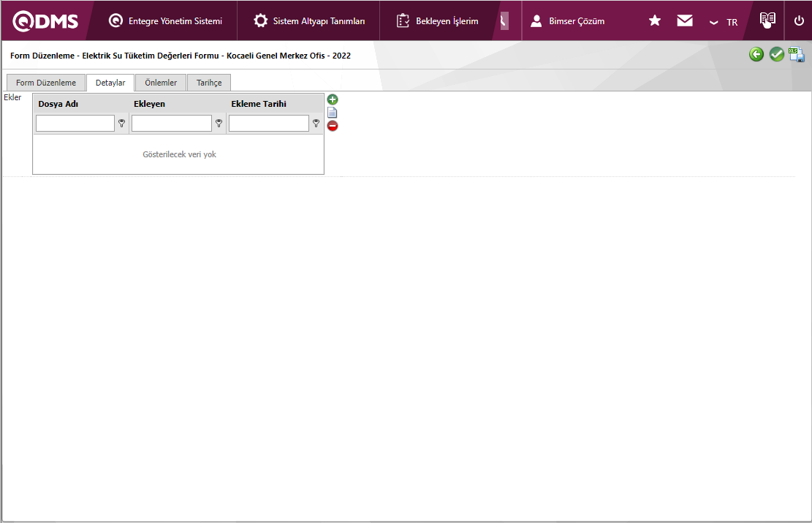Open favorites with the star icon

click(x=655, y=21)
